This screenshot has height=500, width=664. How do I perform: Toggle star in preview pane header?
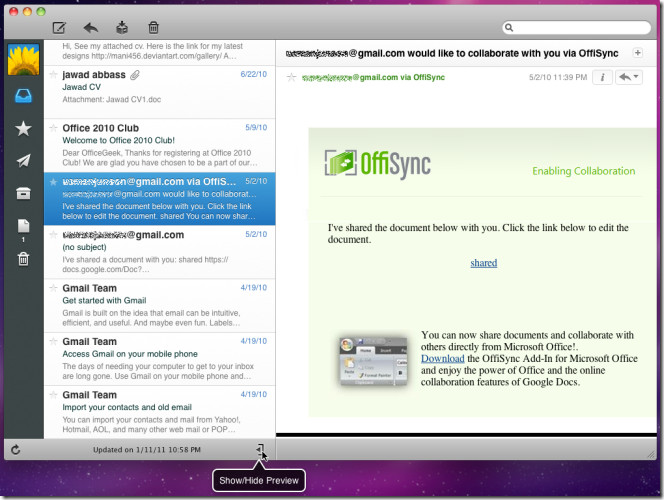coord(291,77)
